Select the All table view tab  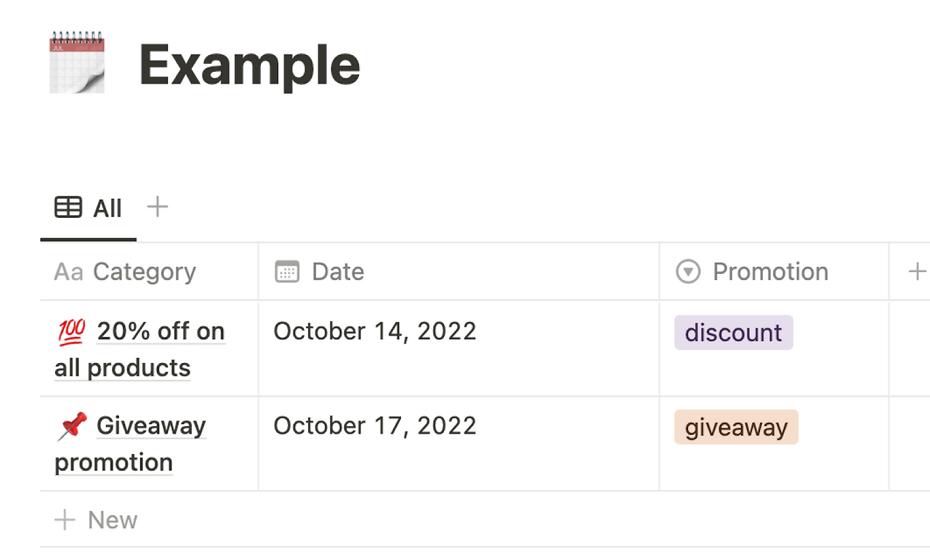pyautogui.click(x=88, y=208)
